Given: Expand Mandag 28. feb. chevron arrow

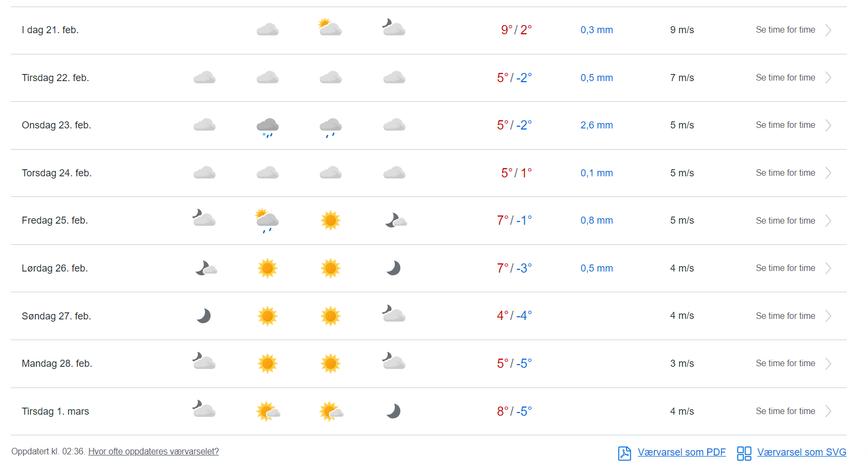Looking at the screenshot, I should (828, 364).
